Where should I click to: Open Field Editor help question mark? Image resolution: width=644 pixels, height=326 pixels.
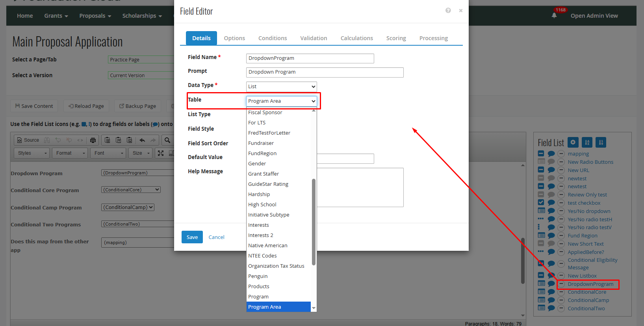click(x=448, y=11)
